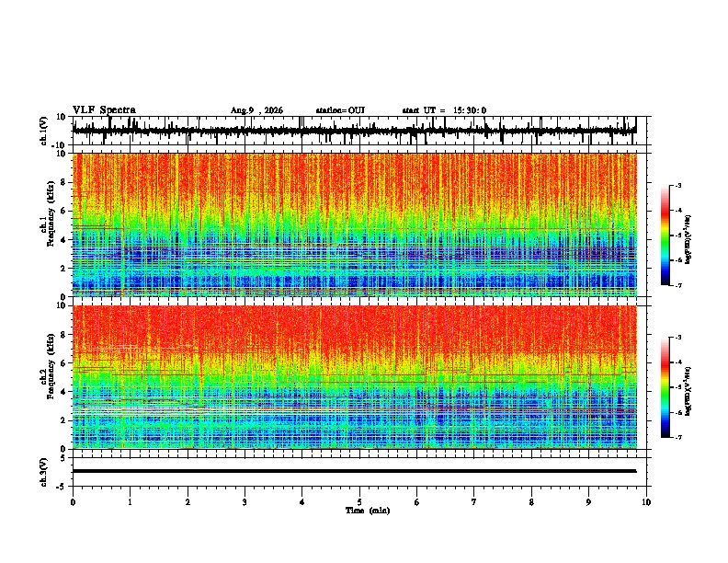Select the "start UT = 15:30:0" header text
The image size is (728, 563).
(444, 110)
